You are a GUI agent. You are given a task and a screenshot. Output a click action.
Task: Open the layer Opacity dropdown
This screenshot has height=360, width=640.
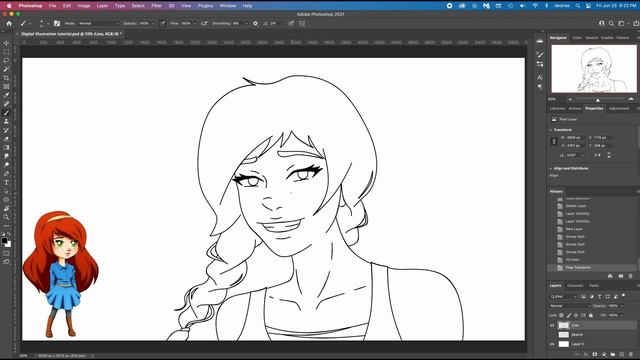622,306
